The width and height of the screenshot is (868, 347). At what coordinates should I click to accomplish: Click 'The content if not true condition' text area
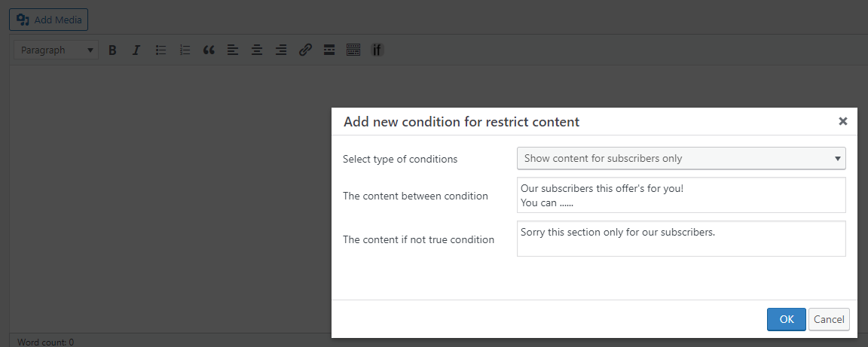[681, 239]
